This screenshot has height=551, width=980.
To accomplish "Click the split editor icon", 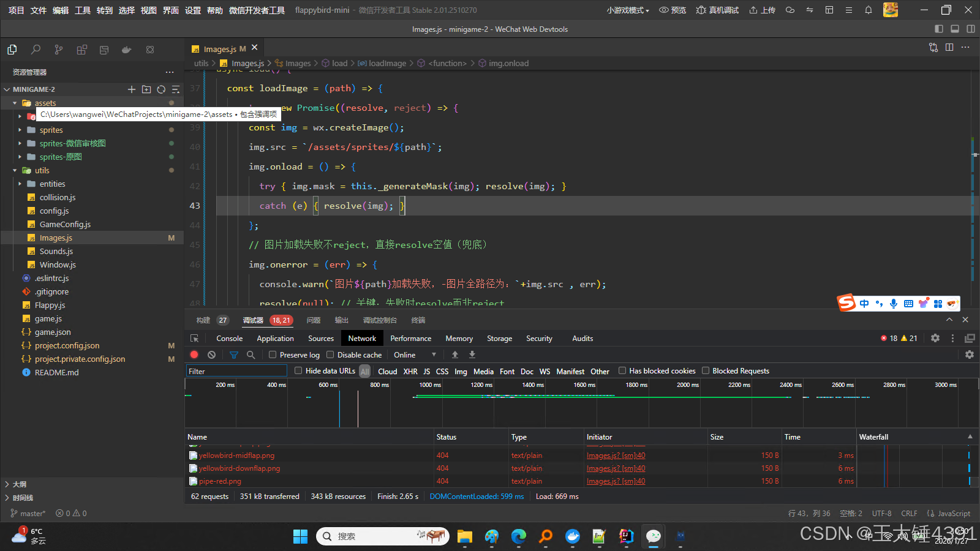I will 949,47.
